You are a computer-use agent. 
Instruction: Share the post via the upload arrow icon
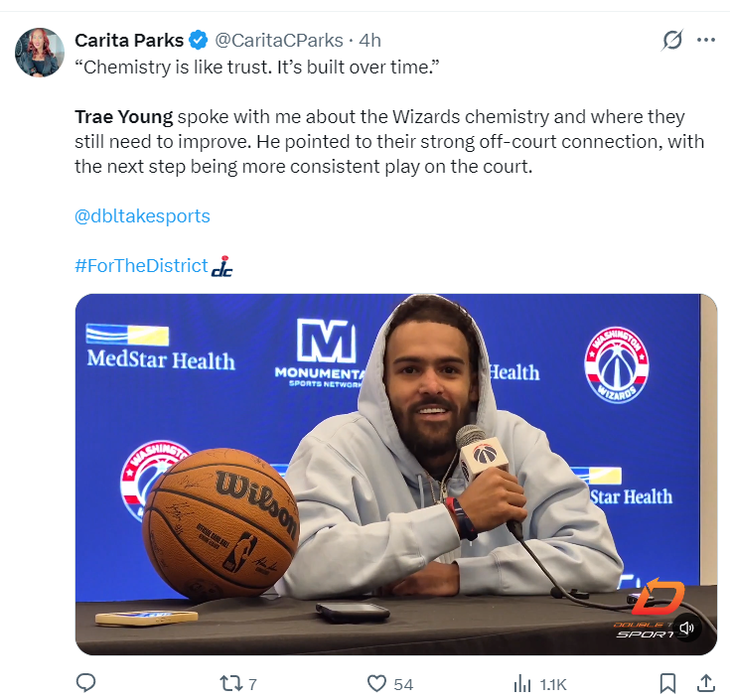706,684
